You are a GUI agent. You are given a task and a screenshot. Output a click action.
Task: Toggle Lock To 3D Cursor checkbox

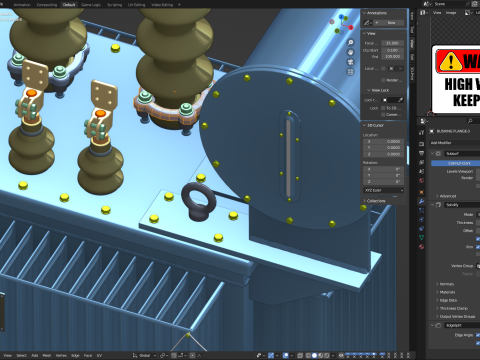pyautogui.click(x=383, y=108)
